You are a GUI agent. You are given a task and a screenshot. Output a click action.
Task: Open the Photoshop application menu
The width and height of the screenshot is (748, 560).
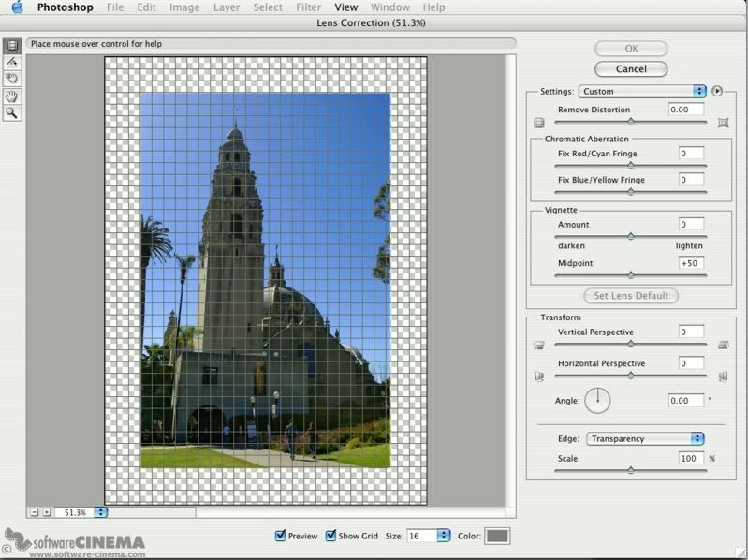tap(65, 7)
